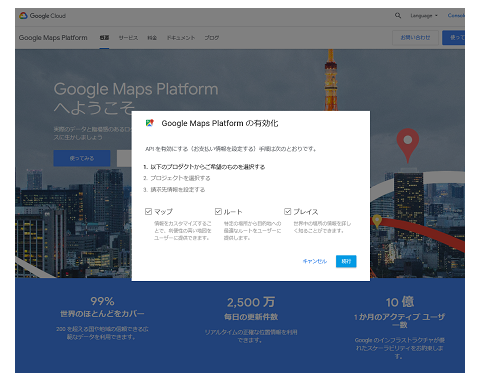Toggle the マップ checkbox
This screenshot has height=386, width=483.
[x=148, y=211]
